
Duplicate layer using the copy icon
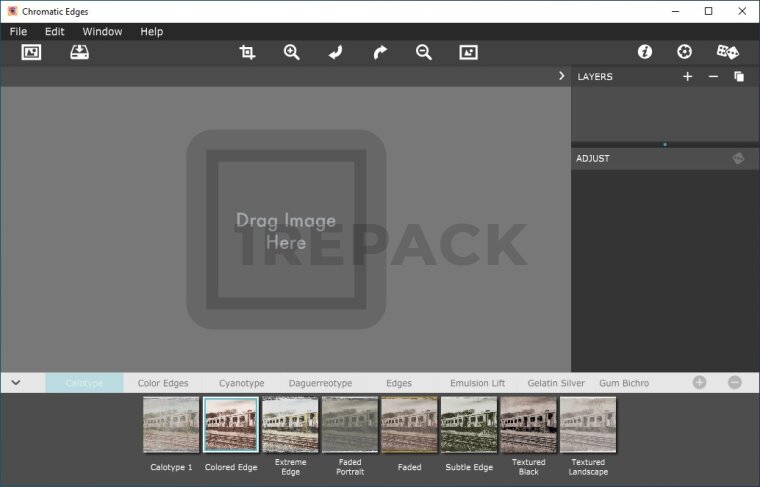point(739,77)
